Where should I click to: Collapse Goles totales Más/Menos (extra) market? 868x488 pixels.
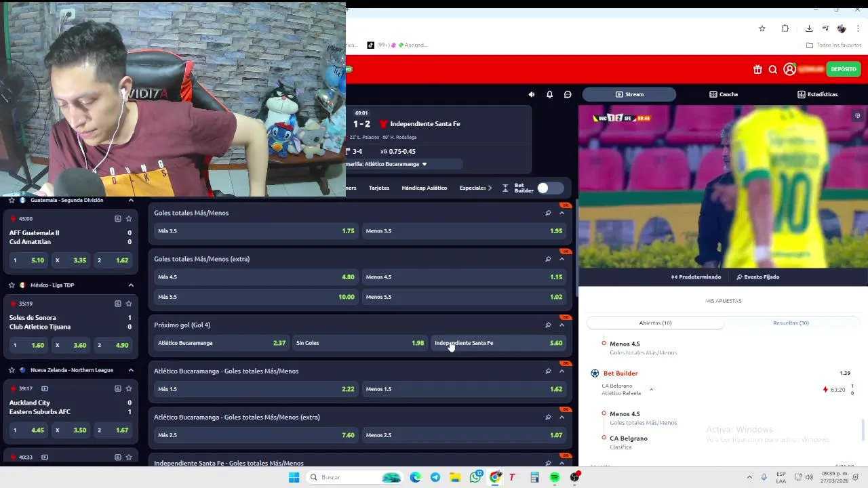[x=561, y=259]
